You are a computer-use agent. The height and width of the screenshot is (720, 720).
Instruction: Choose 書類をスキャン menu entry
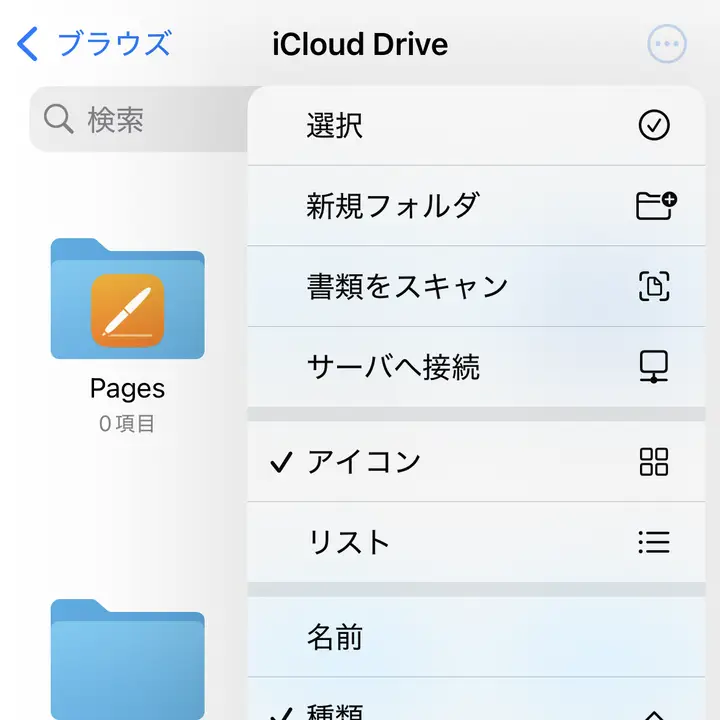[x=407, y=287]
